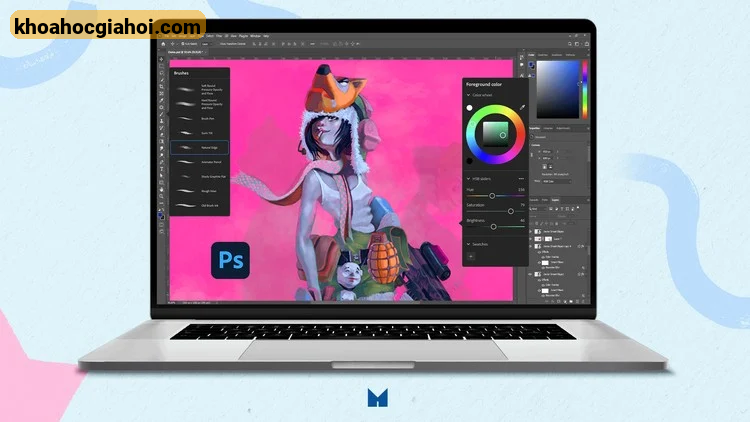Adjust the Brightness slider handle
The image size is (750, 422).
tap(493, 226)
